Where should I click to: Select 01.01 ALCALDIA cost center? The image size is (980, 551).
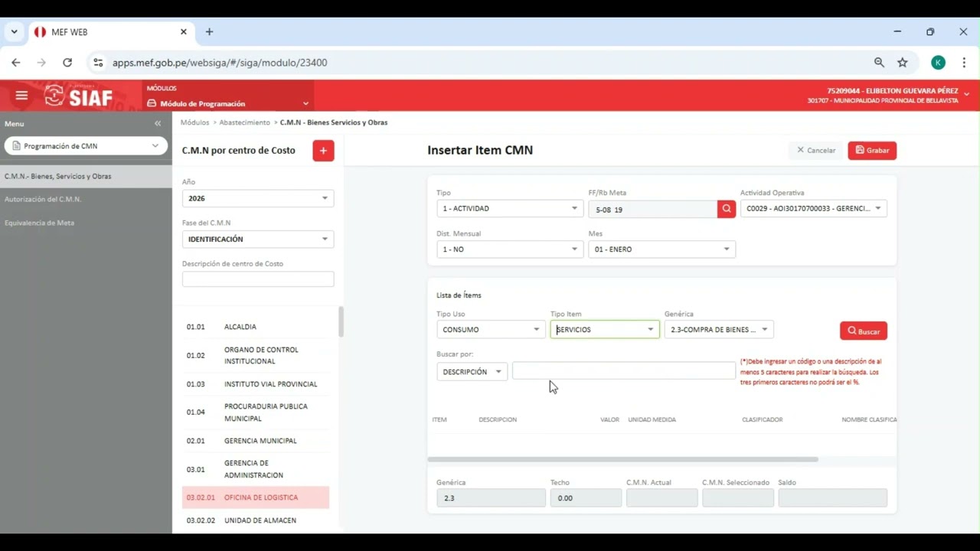pos(256,327)
